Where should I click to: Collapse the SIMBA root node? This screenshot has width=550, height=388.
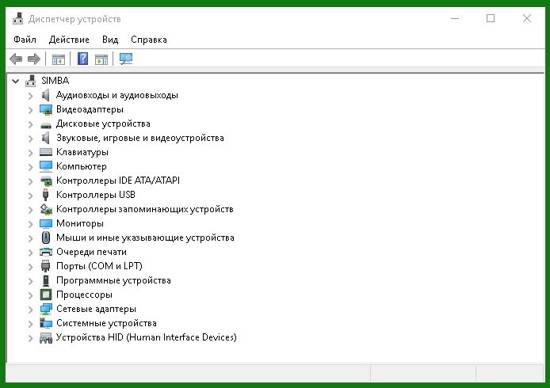15,81
